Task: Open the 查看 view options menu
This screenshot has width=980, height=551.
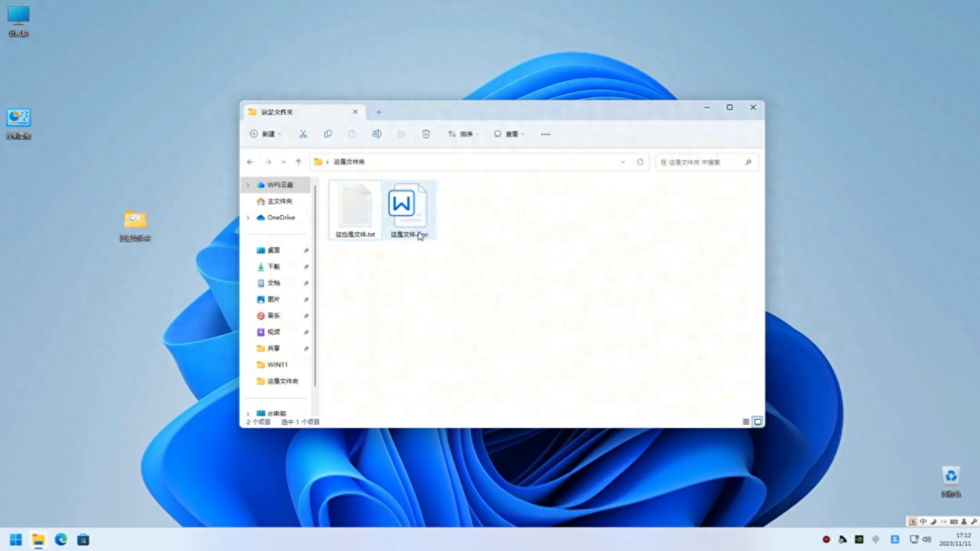Action: (510, 134)
